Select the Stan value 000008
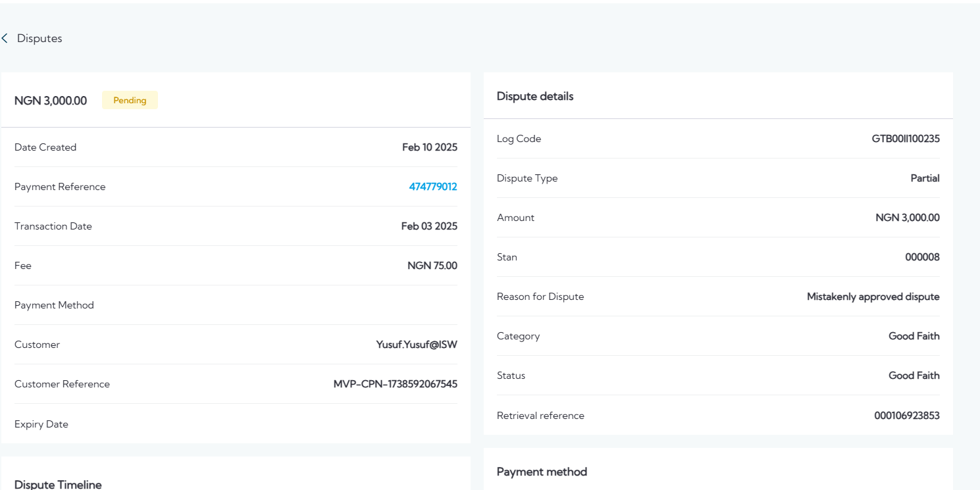Screen dimensions: 980x490 922,257
